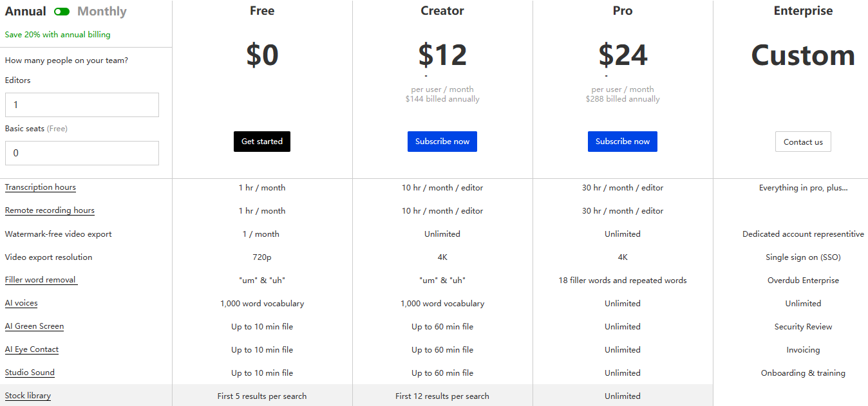Open the Filler word removal link
The height and width of the screenshot is (406, 868).
tap(41, 280)
